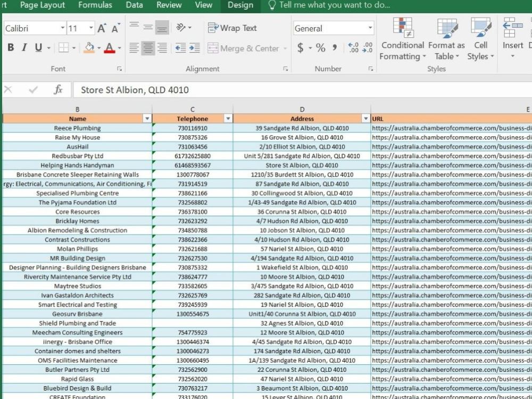Open Merge & Center dropdown arrow
This screenshot has height=399, width=532.
click(285, 48)
